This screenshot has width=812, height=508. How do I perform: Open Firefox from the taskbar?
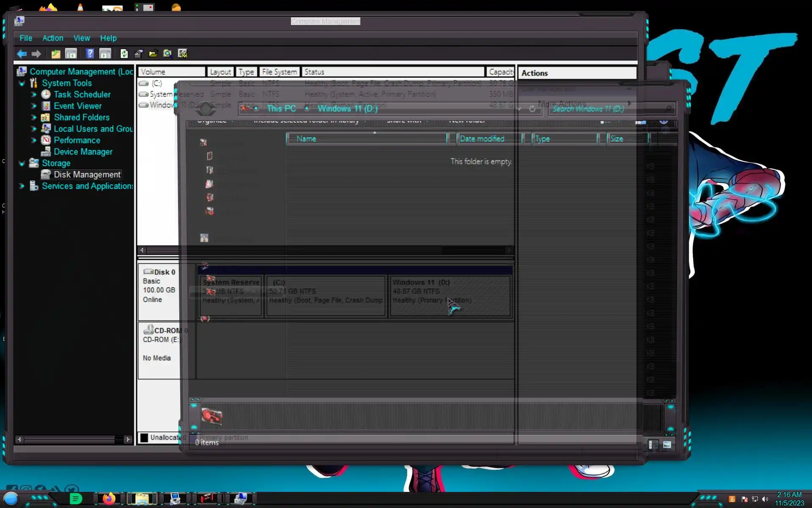109,499
